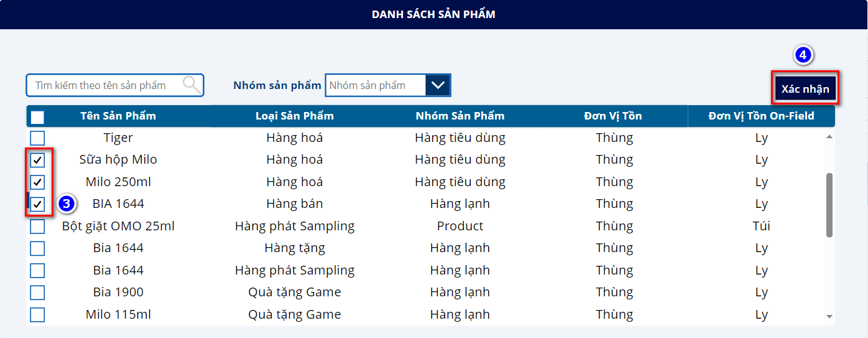
Task: Click the scrollbar up arrow
Action: (x=829, y=136)
